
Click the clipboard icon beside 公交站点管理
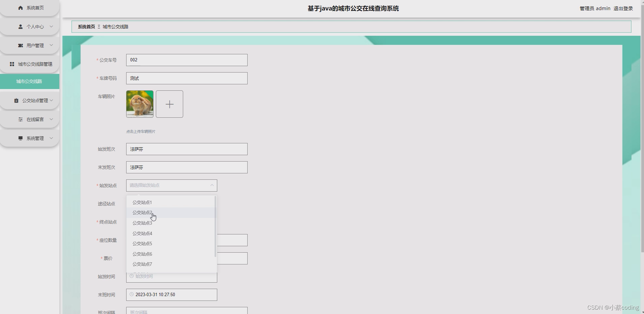16,101
